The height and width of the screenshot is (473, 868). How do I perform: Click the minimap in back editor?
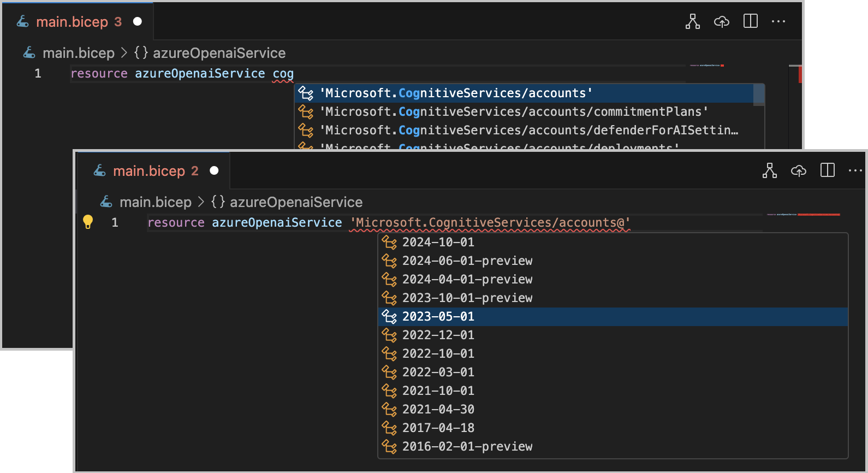pos(706,66)
